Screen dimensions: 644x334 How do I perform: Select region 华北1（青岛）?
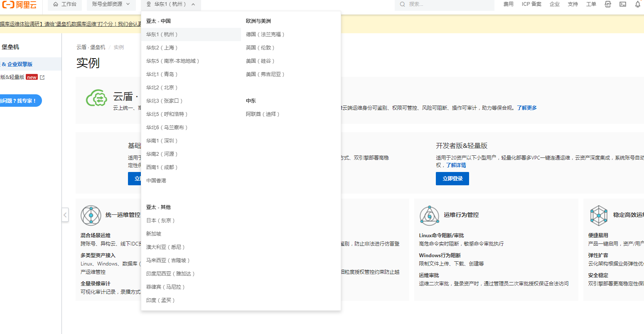(191, 74)
